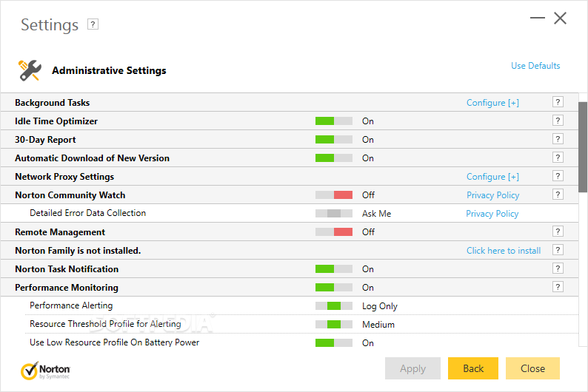Open help for 30-Day Report
The image size is (588, 392).
[558, 139]
